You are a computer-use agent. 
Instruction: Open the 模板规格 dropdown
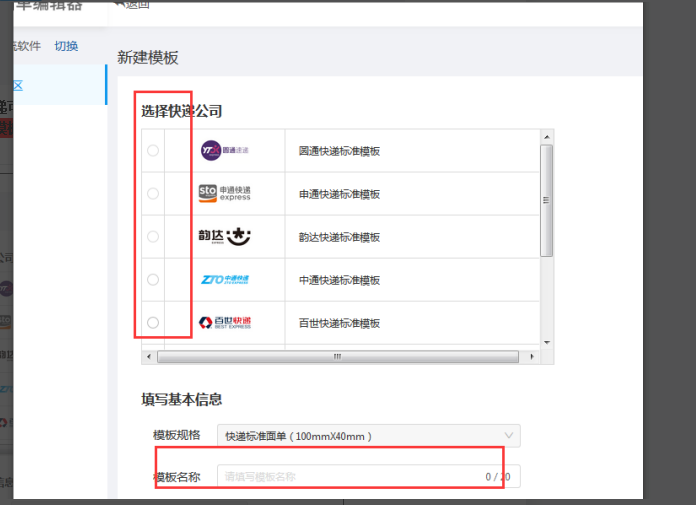point(368,436)
